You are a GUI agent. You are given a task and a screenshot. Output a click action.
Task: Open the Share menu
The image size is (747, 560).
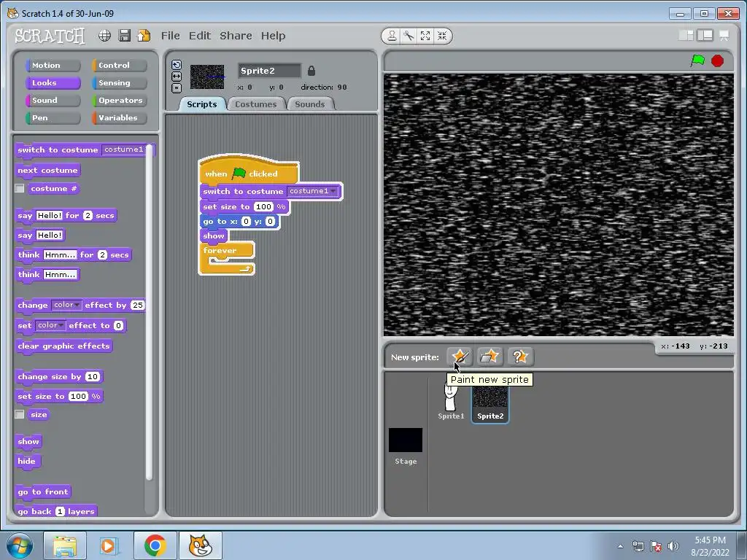pos(236,36)
